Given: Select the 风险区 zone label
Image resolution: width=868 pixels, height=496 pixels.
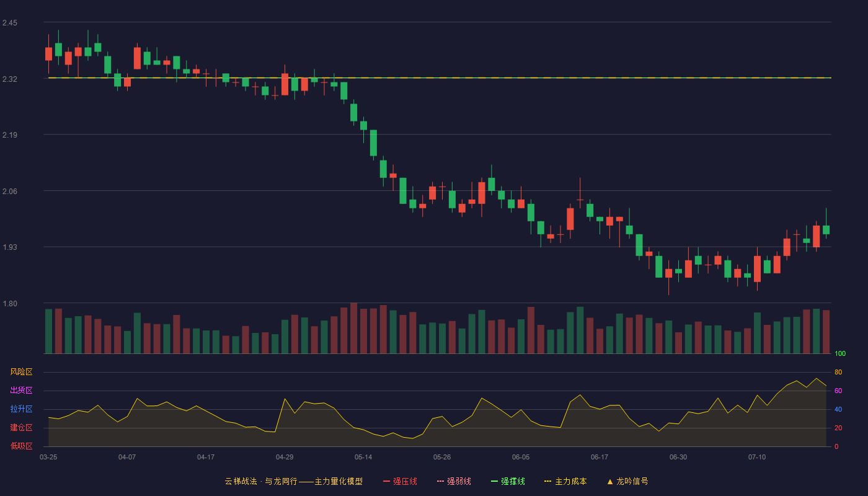Looking at the screenshot, I should pos(21,372).
